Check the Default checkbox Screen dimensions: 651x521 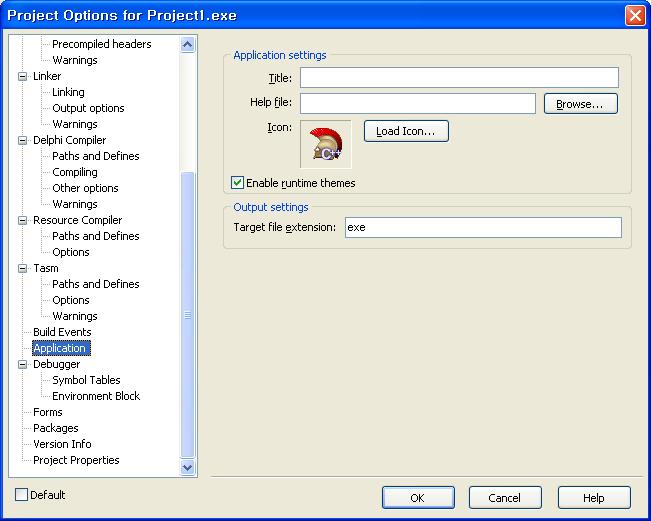click(x=22, y=495)
